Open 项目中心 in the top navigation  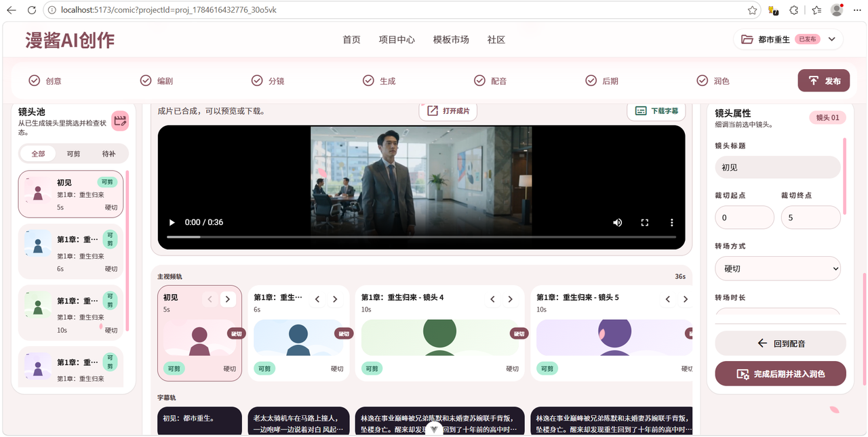[397, 39]
